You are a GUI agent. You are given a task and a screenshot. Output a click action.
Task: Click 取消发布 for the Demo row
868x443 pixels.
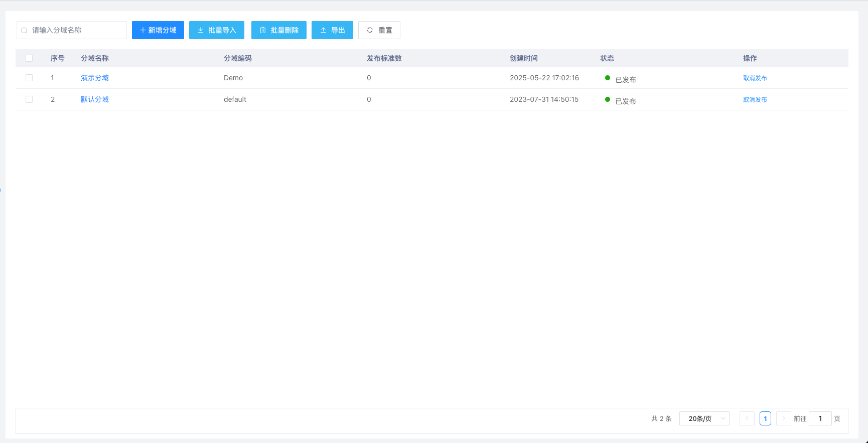[755, 78]
